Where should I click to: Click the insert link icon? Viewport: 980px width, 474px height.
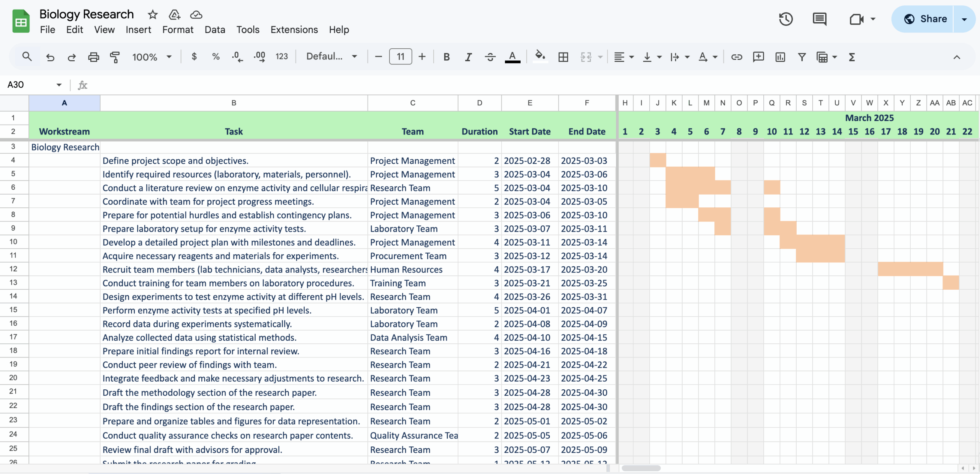tap(737, 57)
